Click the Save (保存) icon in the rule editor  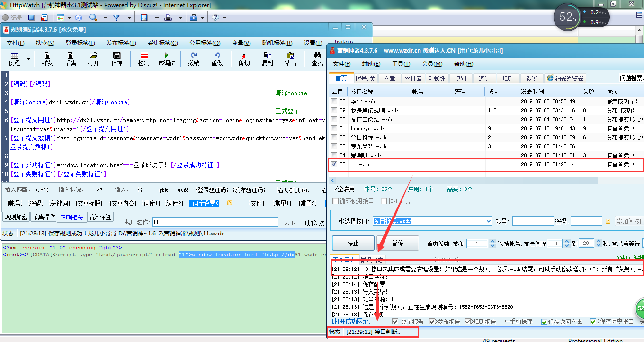click(116, 58)
